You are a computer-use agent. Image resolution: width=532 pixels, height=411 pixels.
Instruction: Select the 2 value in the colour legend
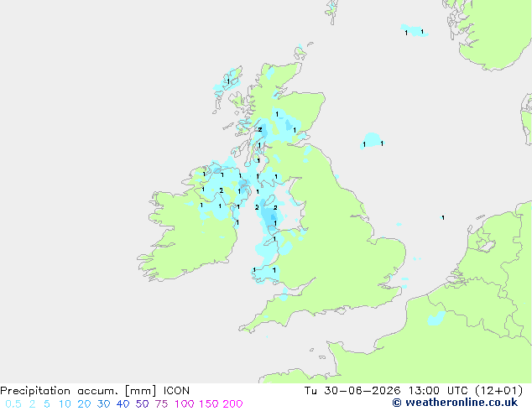32,404
